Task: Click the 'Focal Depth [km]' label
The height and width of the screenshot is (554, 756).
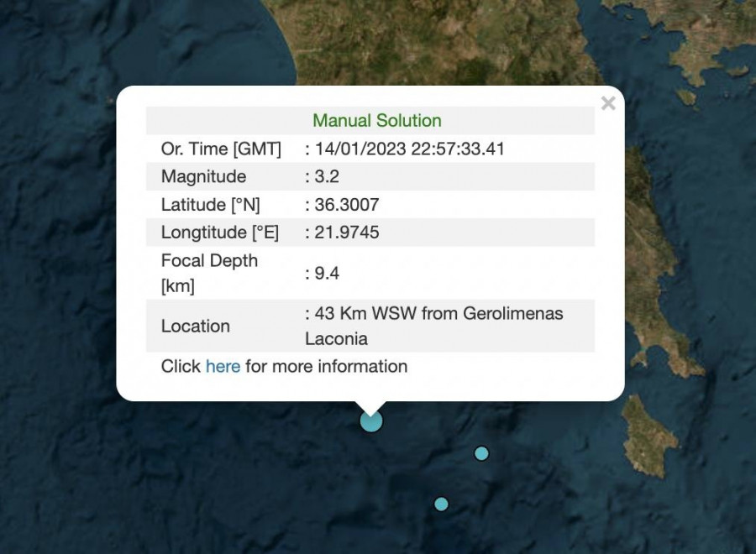Action: pyautogui.click(x=209, y=273)
